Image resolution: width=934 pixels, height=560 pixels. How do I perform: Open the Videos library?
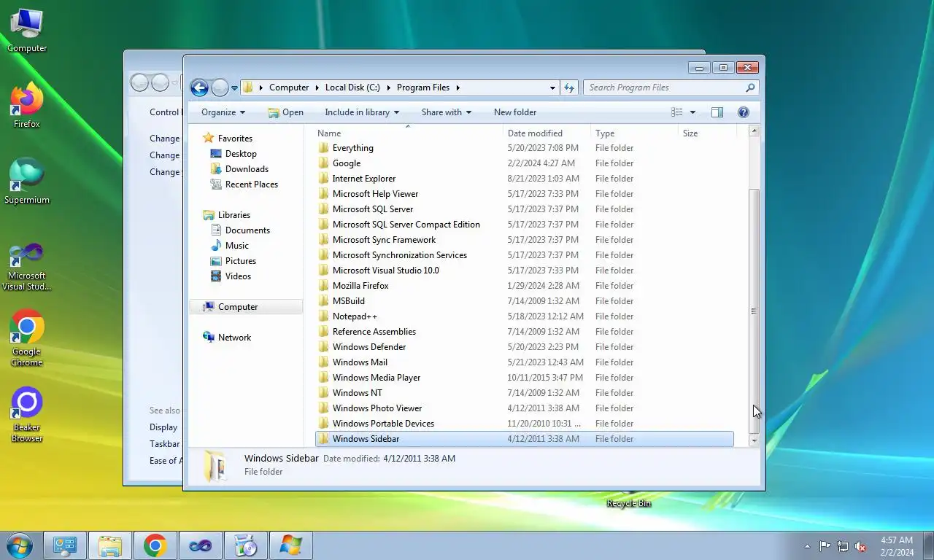click(238, 276)
